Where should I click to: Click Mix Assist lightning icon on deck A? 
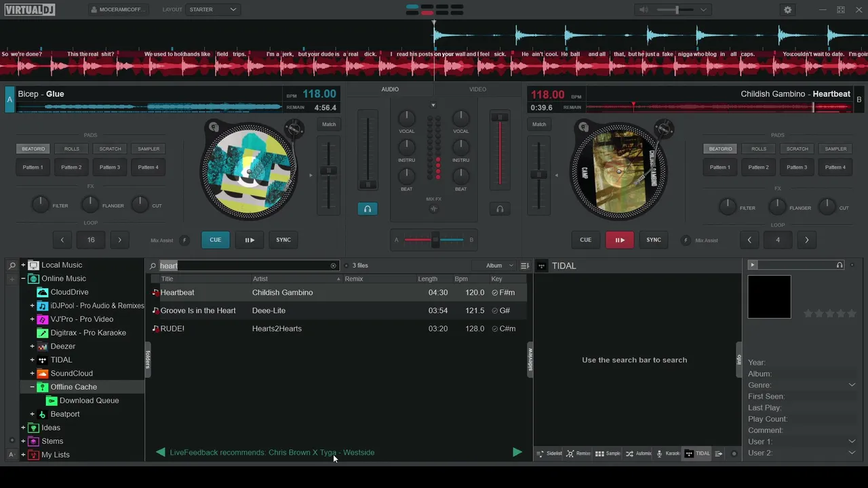tap(183, 240)
